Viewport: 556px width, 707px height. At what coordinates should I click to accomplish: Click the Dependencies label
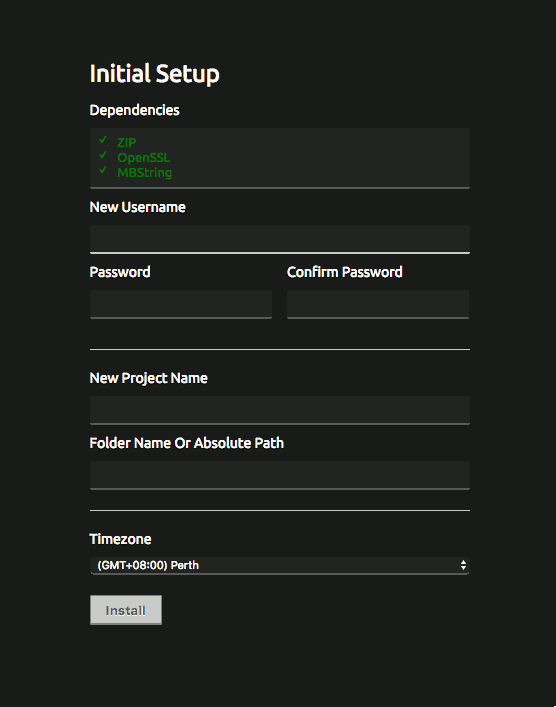pyautogui.click(x=134, y=110)
